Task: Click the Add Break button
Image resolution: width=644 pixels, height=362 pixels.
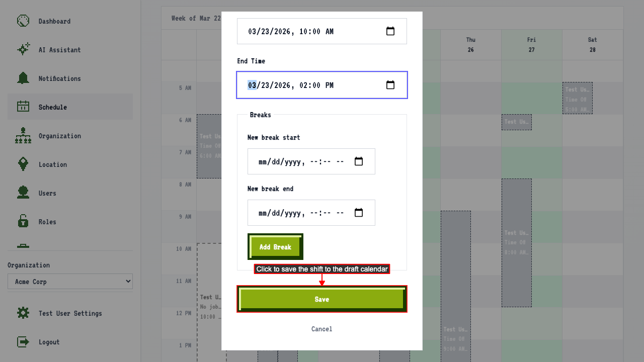Action: click(x=275, y=247)
